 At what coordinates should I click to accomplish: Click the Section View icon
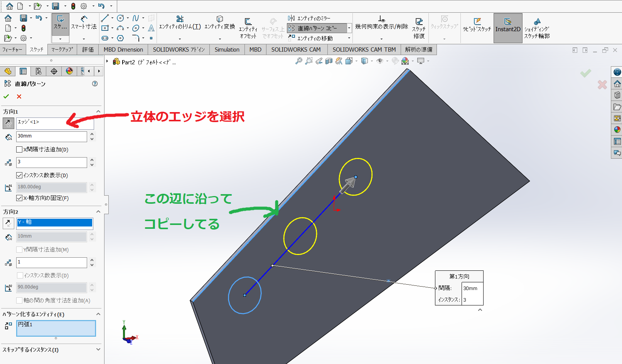[329, 61]
